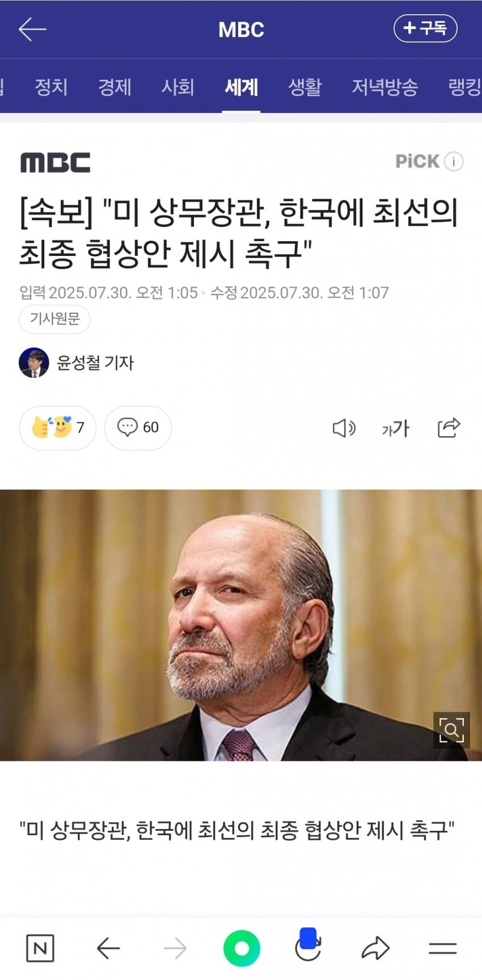
Task: Open the 60 comments button
Action: tap(138, 428)
